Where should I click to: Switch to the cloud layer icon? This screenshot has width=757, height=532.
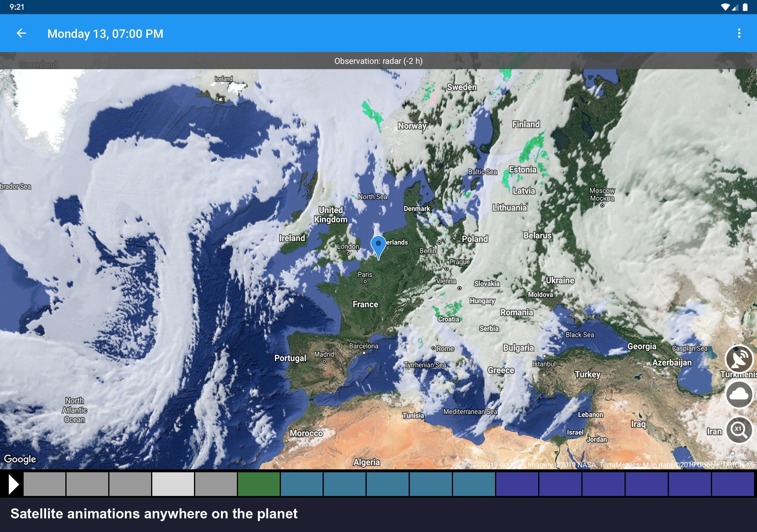739,394
